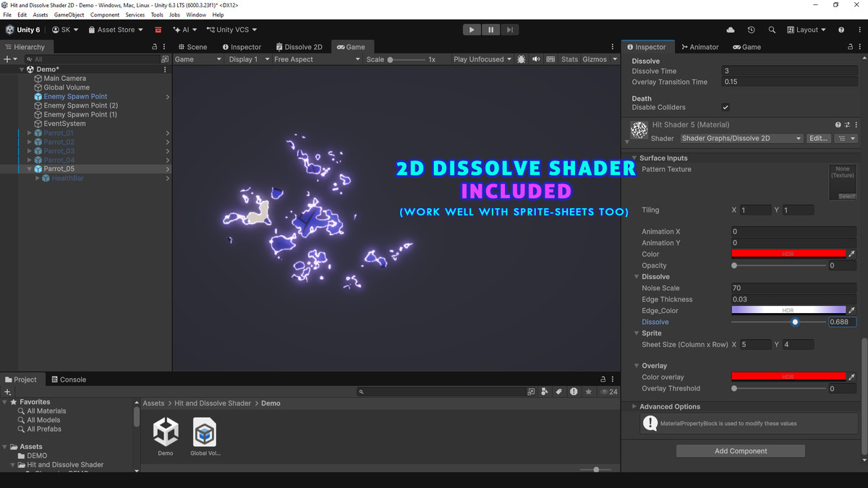Click the Add Component button

(741, 451)
